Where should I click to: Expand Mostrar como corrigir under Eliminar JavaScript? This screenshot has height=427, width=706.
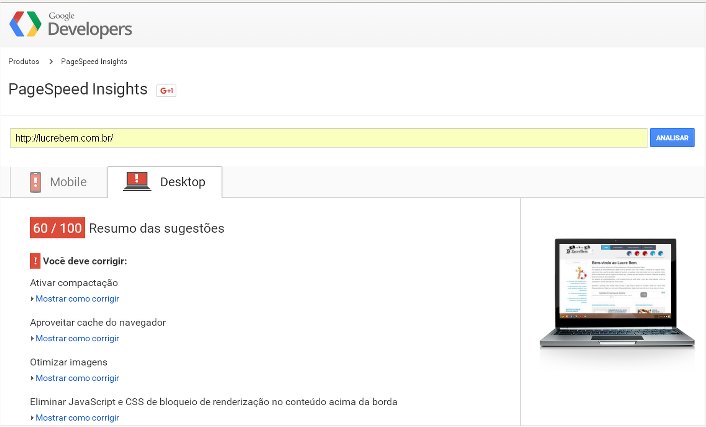77,418
